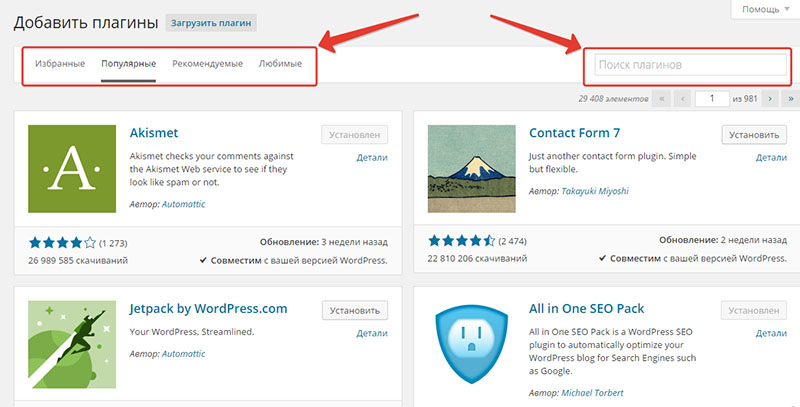Image resolution: width=800 pixels, height=407 pixels.
Task: Install Jetpack via Установить button
Action: click(355, 310)
